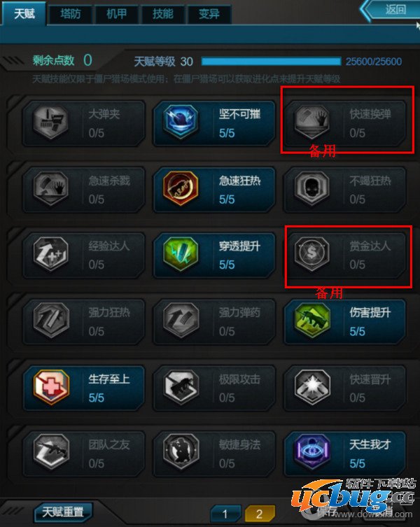This screenshot has width=420, height=527.
Task: Switch to the 变异 tab
Action: (209, 14)
